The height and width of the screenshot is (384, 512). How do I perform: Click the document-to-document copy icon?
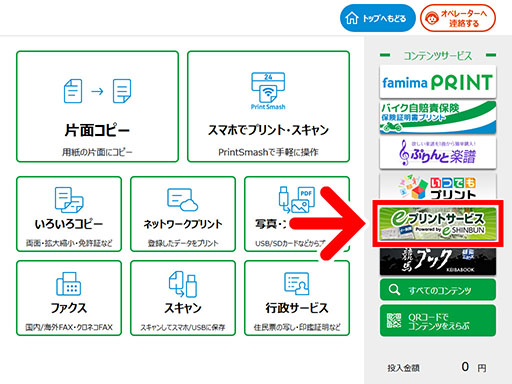97,91
